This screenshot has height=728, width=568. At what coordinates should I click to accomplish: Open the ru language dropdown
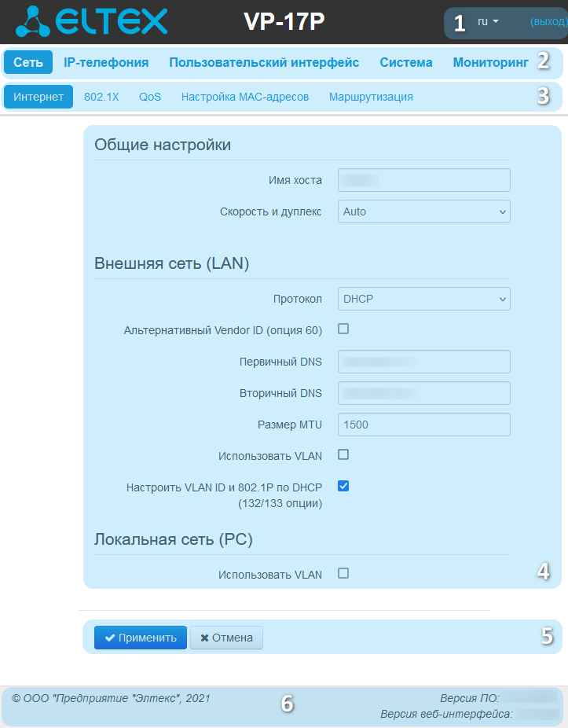pyautogui.click(x=488, y=22)
